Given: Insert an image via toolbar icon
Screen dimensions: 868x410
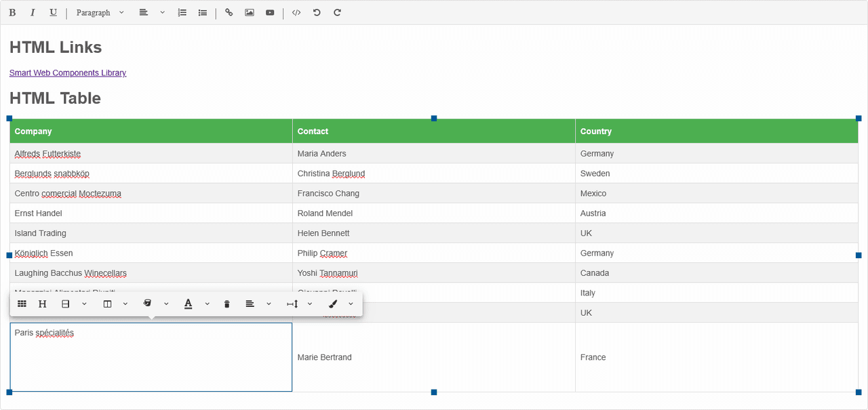Looking at the screenshot, I should pos(250,13).
